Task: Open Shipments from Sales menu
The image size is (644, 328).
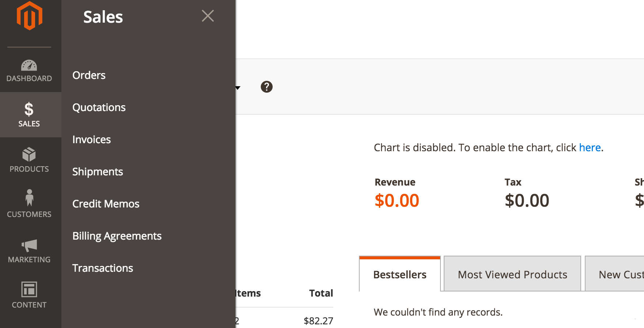Action: click(98, 172)
